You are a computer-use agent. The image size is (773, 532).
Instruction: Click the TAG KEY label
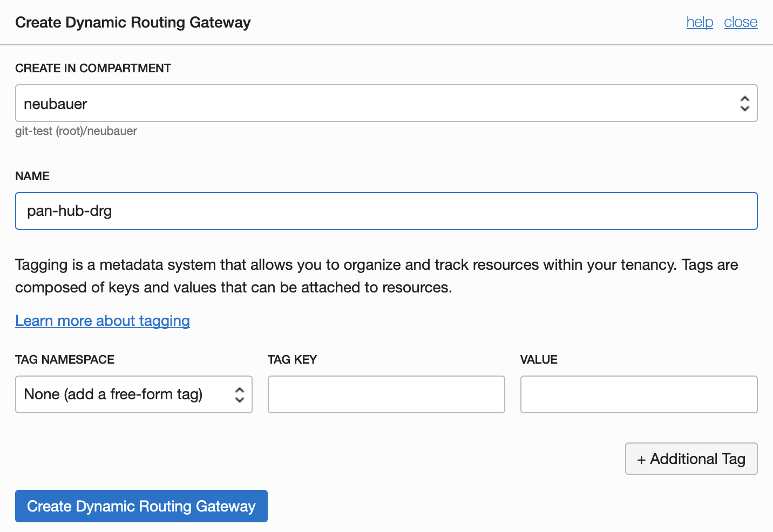(292, 359)
